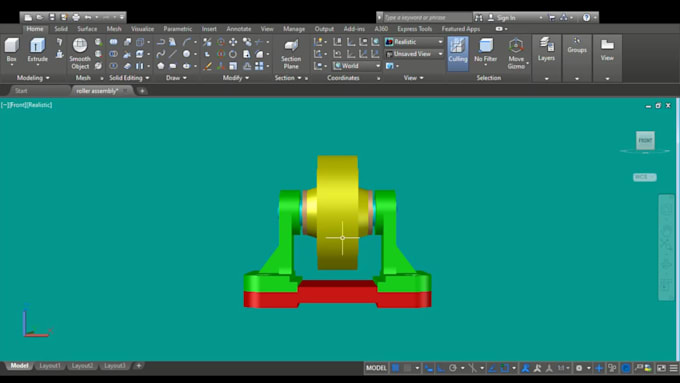This screenshot has width=680, height=383.
Task: Switch to the Start file tab
Action: pyautogui.click(x=21, y=91)
